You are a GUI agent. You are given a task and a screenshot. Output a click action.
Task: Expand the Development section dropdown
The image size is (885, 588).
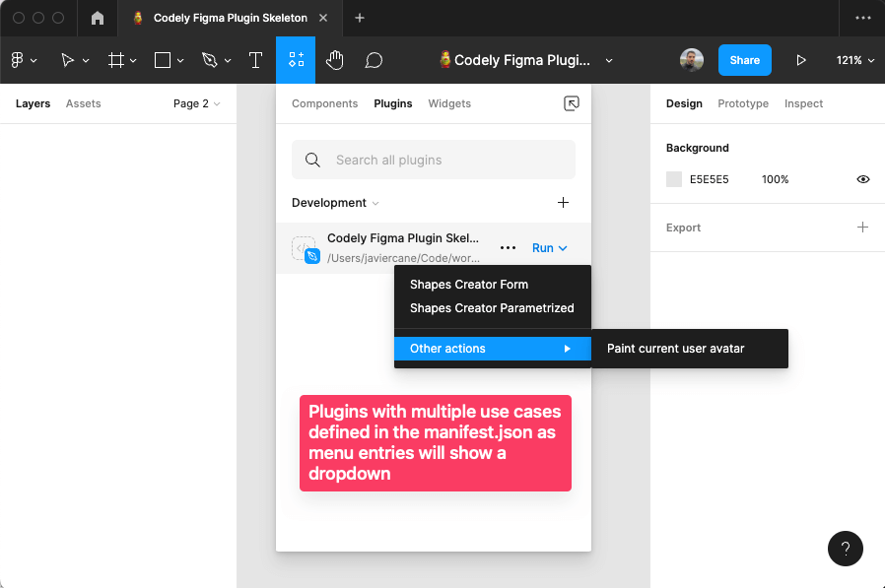tap(335, 203)
